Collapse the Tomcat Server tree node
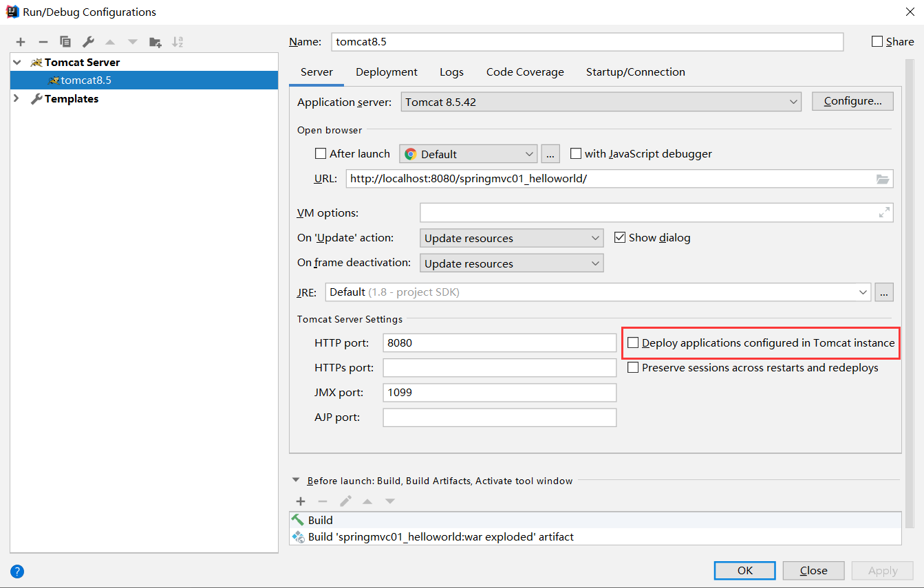 click(15, 62)
